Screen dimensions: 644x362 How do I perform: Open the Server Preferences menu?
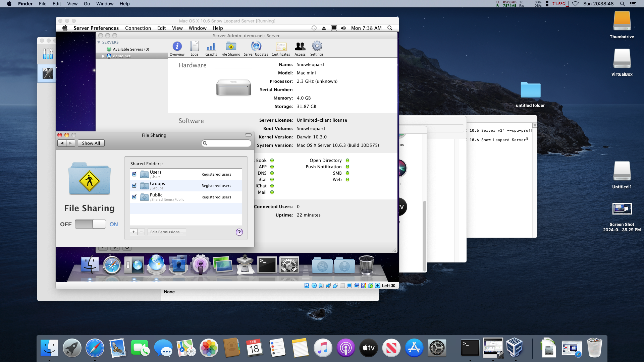pos(96,28)
